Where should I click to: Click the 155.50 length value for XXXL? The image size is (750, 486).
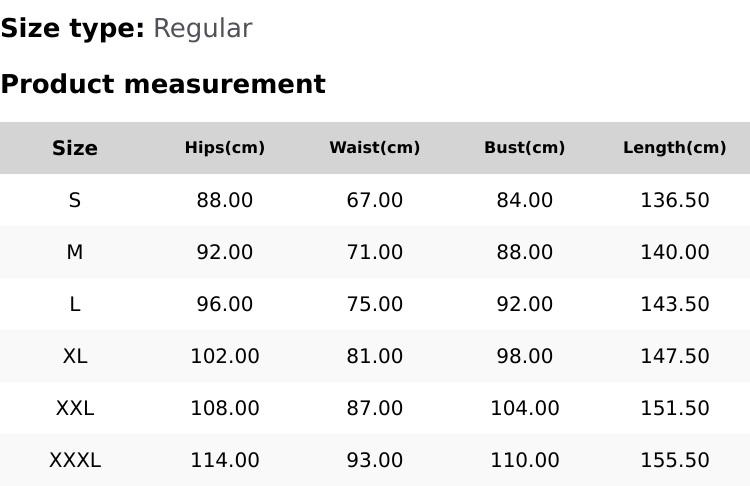pos(675,460)
